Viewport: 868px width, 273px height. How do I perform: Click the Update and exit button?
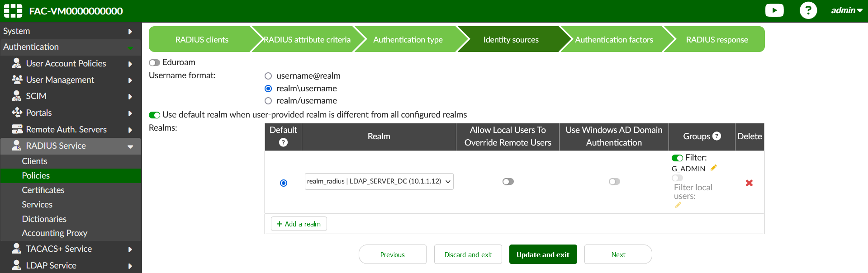click(543, 254)
